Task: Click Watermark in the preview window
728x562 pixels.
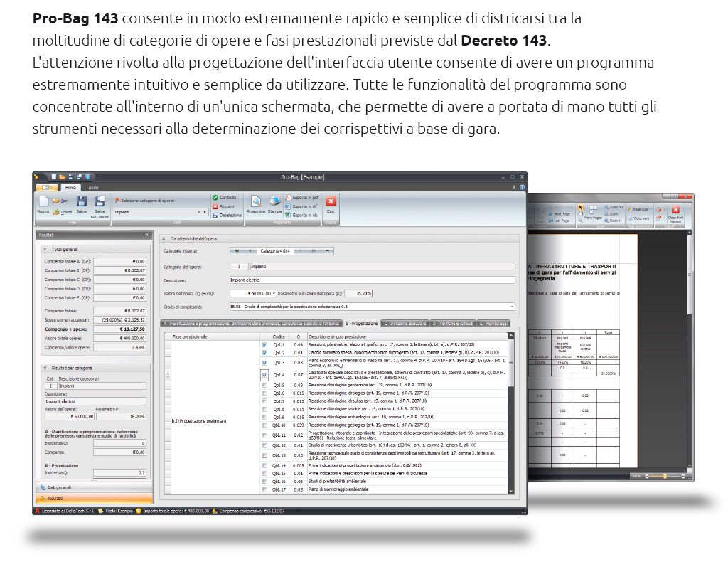Action: [x=638, y=218]
